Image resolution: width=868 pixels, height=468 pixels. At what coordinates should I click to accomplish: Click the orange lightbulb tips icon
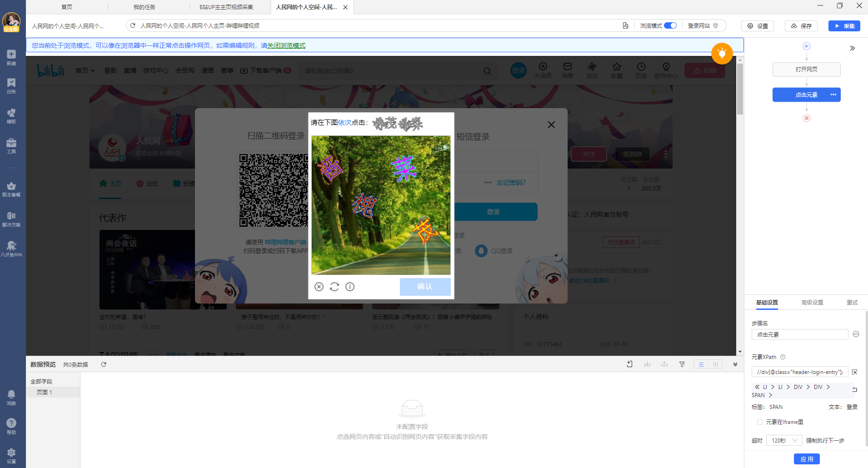[x=722, y=54]
